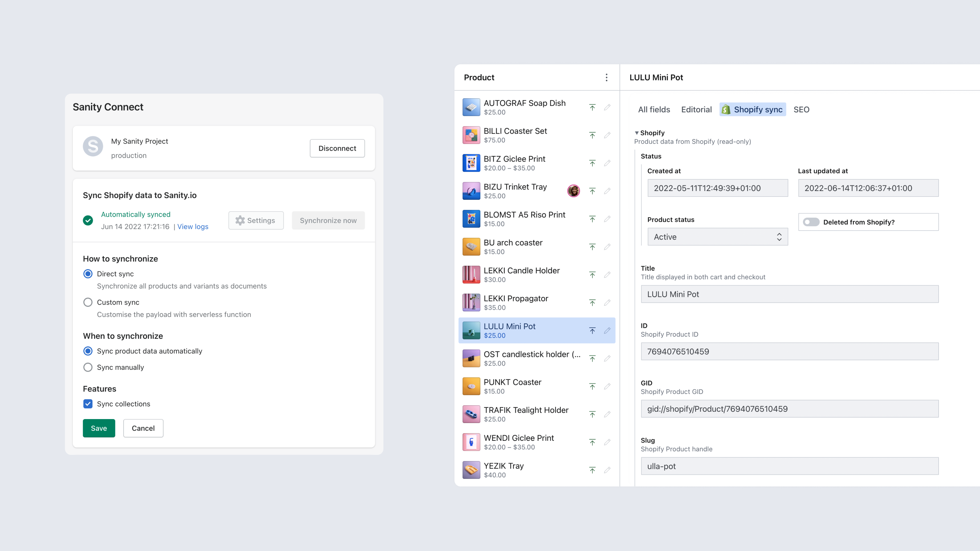Collapse the Shopify section triangle
This screenshot has width=980, height=551.
637,133
